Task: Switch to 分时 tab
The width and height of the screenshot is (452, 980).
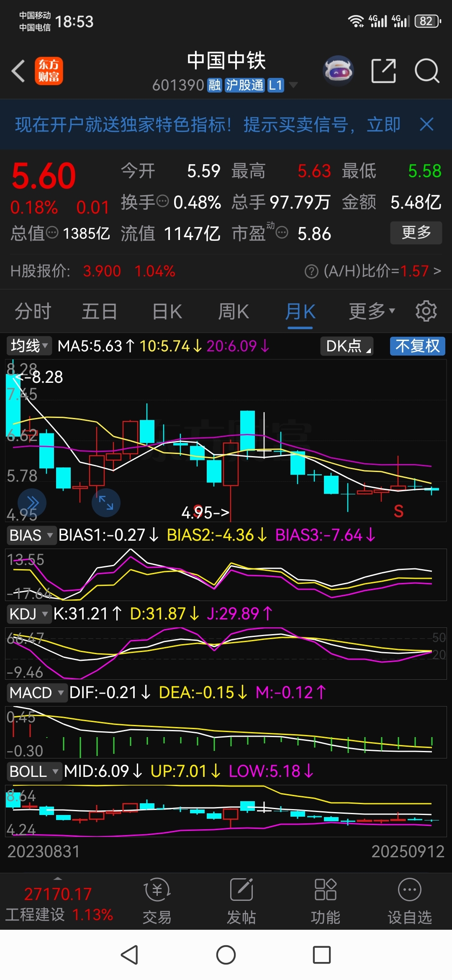Action: [x=33, y=311]
